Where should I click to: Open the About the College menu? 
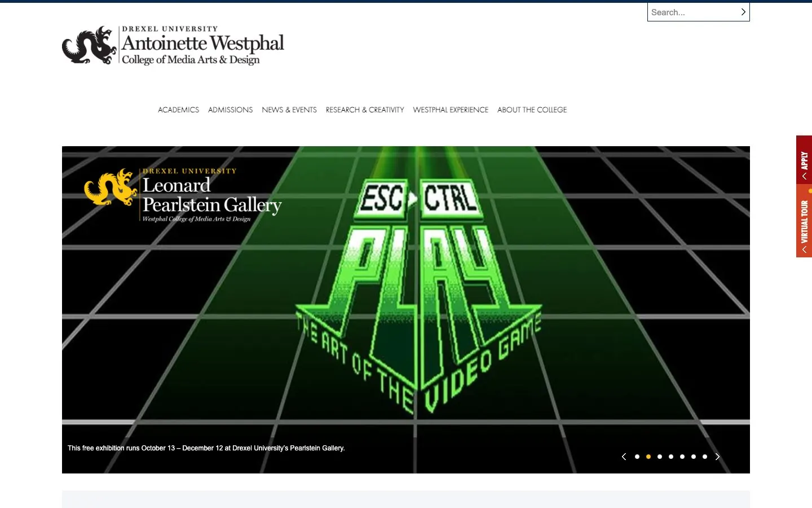click(x=532, y=110)
